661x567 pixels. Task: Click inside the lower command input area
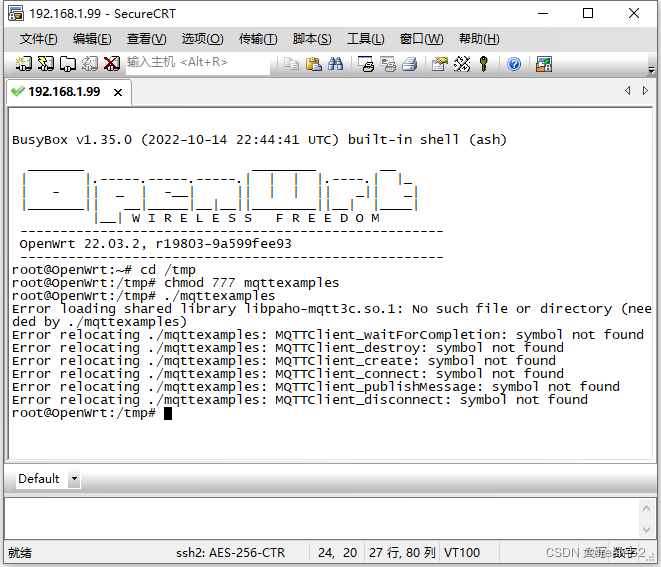point(322,519)
